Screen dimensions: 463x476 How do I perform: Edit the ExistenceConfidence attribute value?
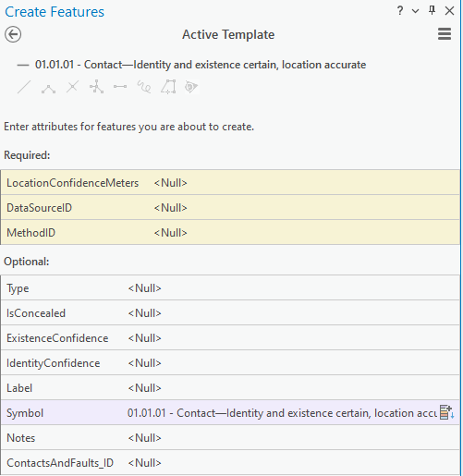(292, 338)
